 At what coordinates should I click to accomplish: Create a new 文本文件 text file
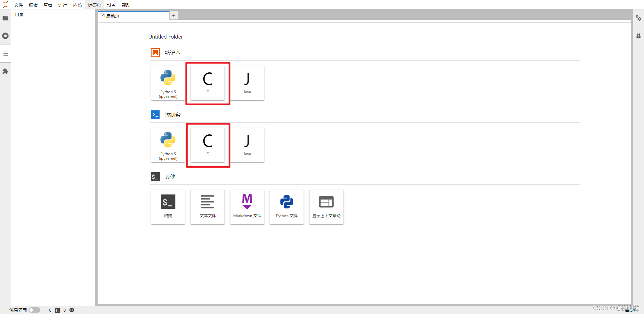[208, 207]
